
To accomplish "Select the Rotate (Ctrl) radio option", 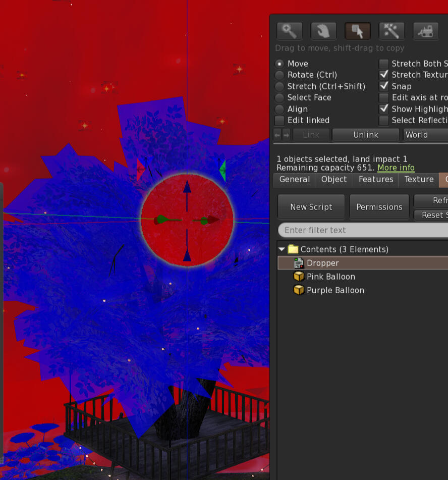I will (x=279, y=75).
